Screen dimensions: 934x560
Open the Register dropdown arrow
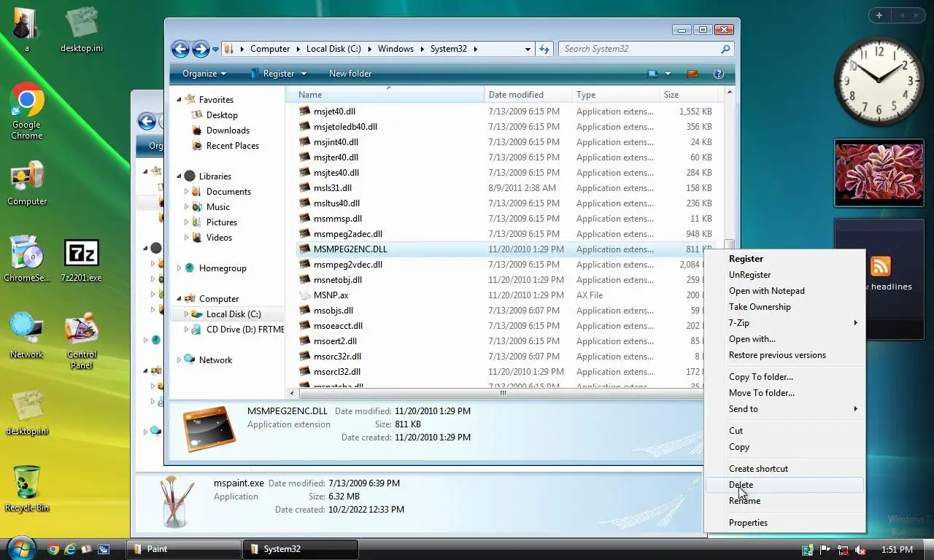coord(304,74)
